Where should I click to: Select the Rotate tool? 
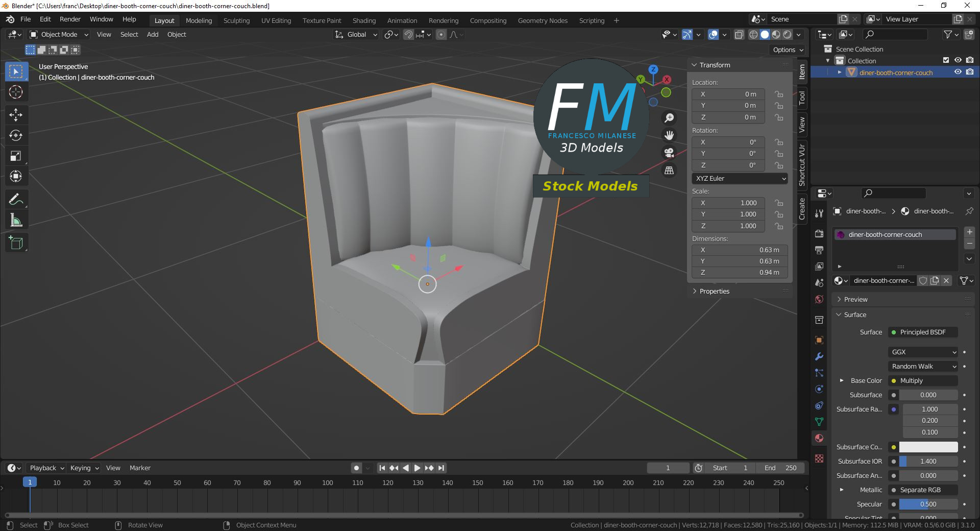point(16,135)
